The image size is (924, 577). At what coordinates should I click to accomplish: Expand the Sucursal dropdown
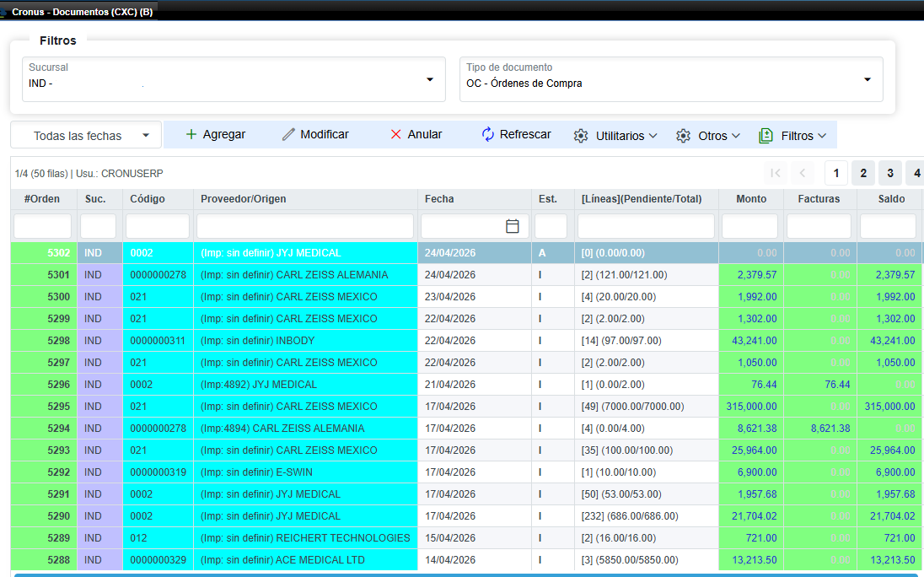coord(430,79)
